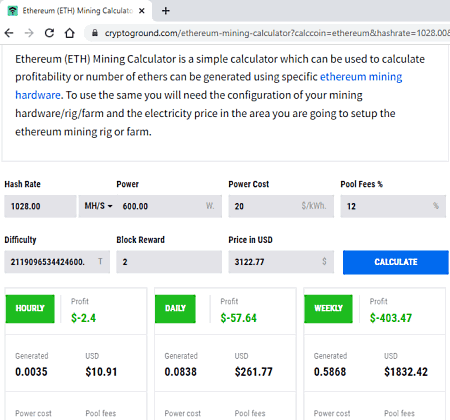Edit the Pool Fees field showing 12
Screen dimensions: 450x420
click(x=393, y=206)
